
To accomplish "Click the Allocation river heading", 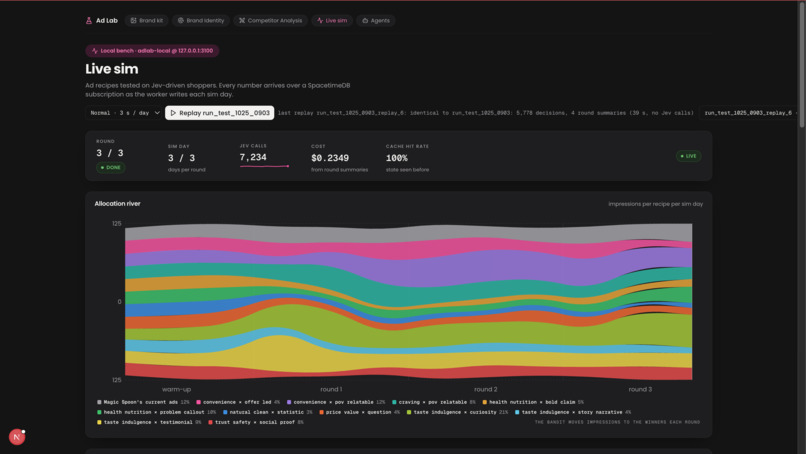I will coord(117,204).
